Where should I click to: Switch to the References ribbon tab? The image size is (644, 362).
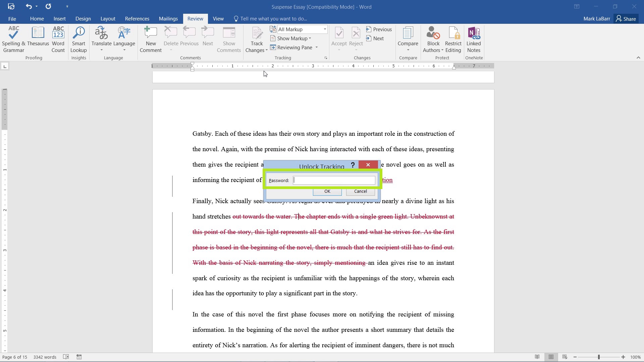coord(137,19)
